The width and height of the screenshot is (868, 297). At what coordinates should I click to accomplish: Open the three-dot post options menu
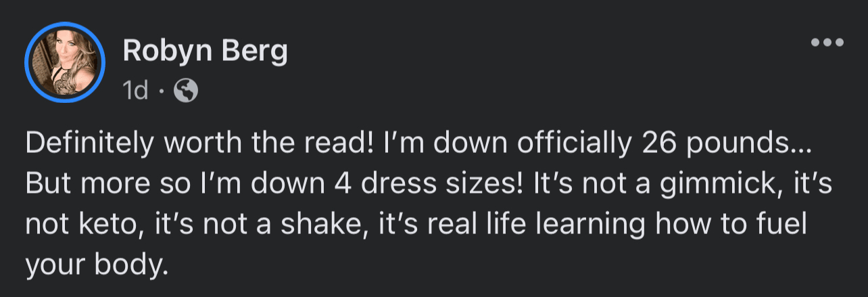point(827,42)
